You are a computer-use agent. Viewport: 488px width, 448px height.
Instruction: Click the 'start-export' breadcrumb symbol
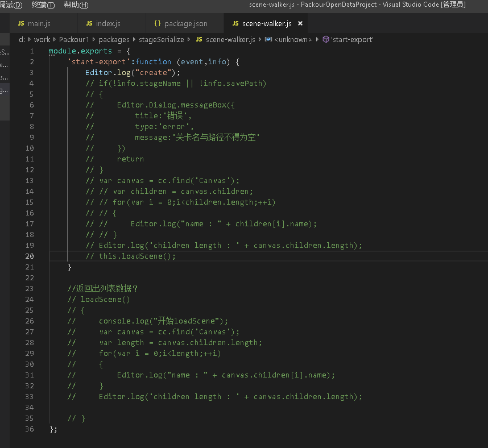pos(352,39)
